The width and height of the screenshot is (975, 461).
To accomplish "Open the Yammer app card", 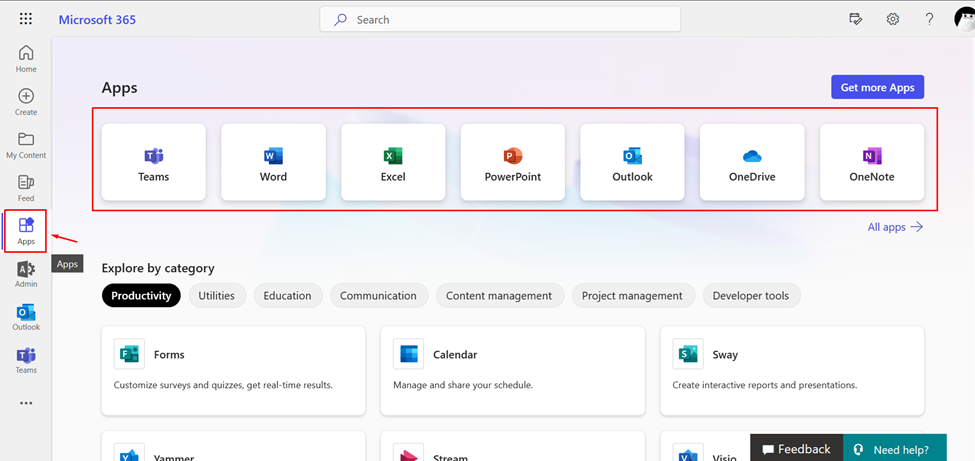I will click(233, 446).
